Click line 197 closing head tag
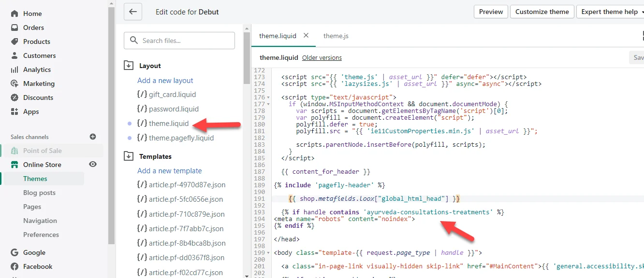This screenshot has width=644, height=278. pos(286,239)
